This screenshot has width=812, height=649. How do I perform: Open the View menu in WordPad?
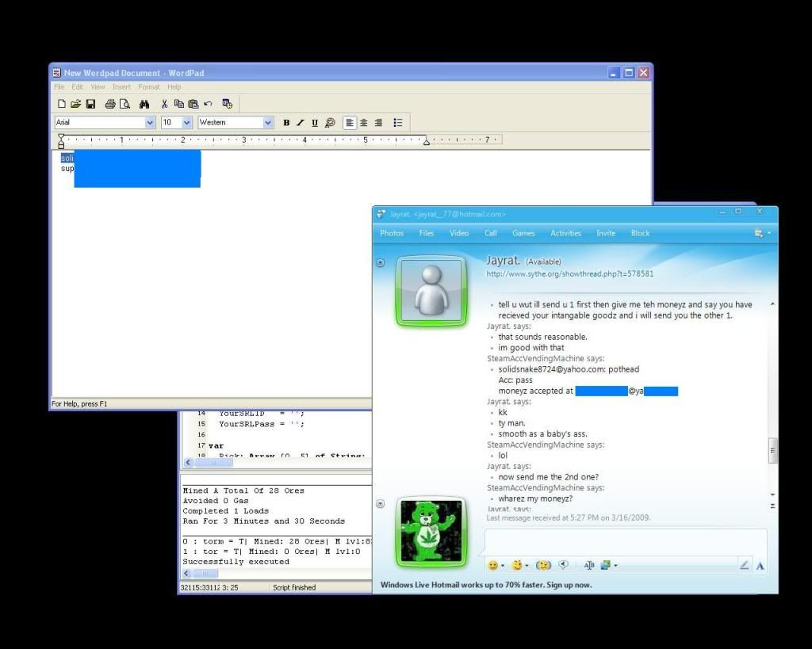98,87
